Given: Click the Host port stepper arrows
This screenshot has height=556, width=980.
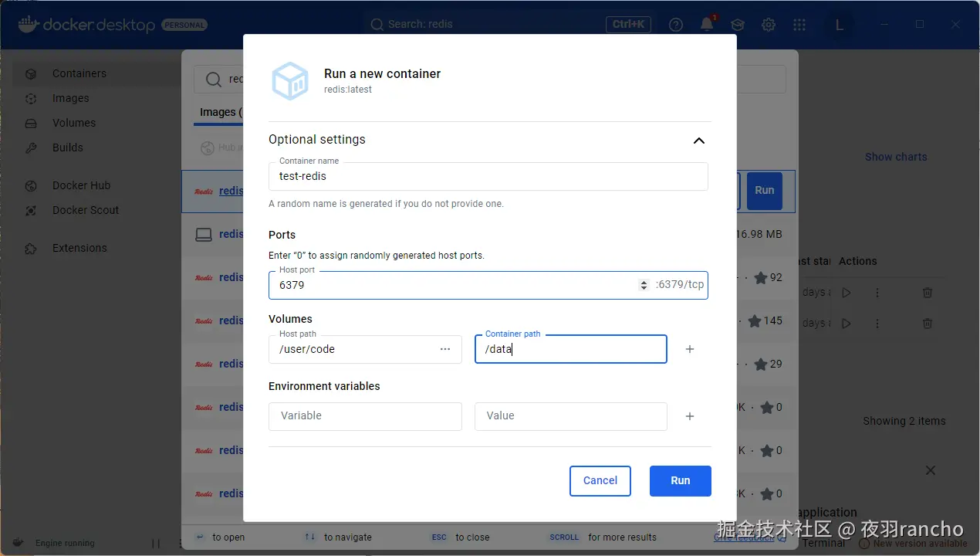Looking at the screenshot, I should 644,285.
